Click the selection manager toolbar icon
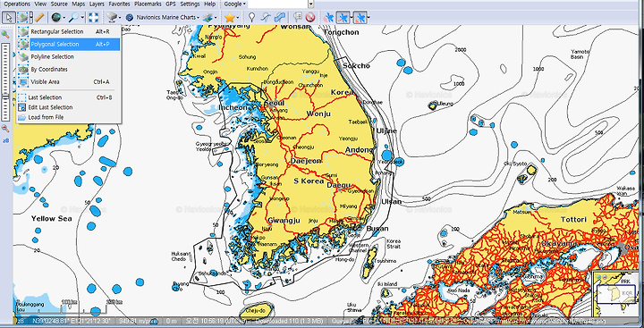The height and width of the screenshot is (328, 644). 23,17
